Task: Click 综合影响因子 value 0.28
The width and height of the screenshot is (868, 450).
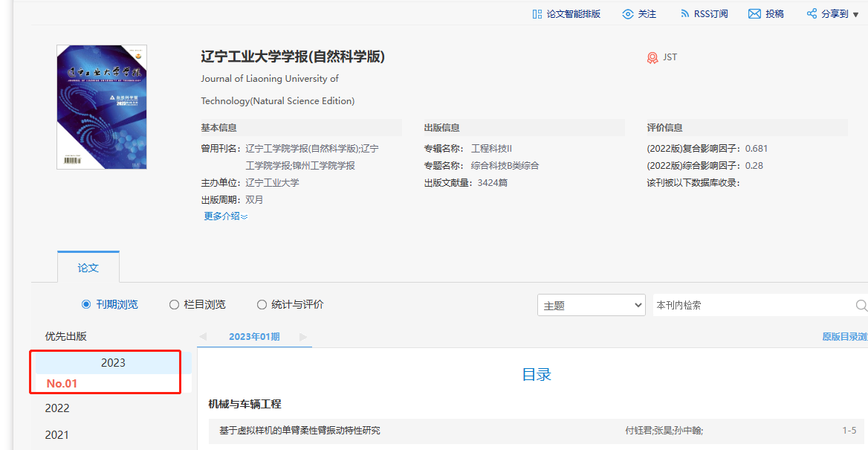Action: pyautogui.click(x=754, y=166)
